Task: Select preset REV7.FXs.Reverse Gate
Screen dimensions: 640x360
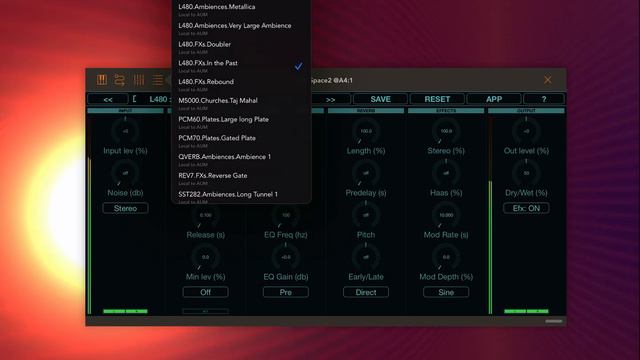Action: point(241,179)
